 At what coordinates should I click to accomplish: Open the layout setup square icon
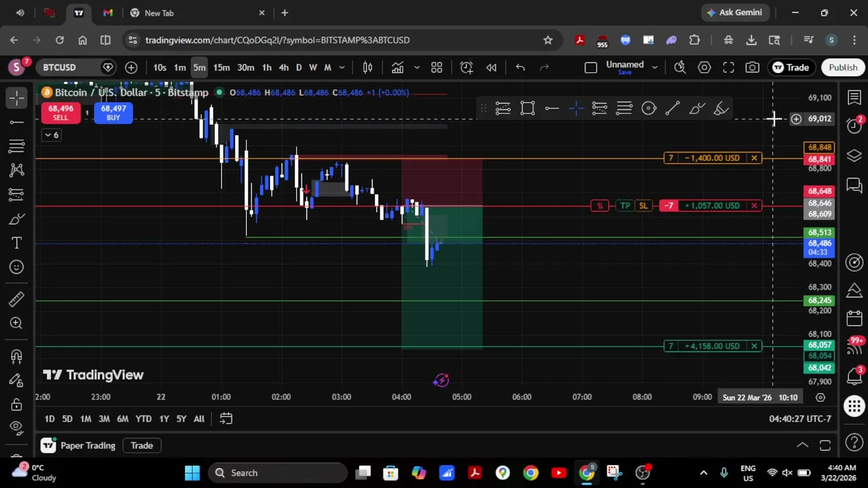591,67
